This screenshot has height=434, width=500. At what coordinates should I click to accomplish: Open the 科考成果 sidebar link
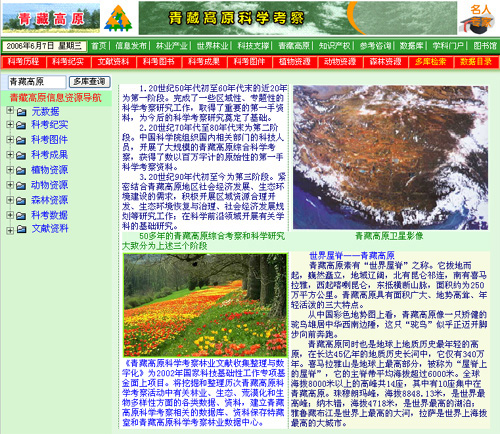click(50, 155)
